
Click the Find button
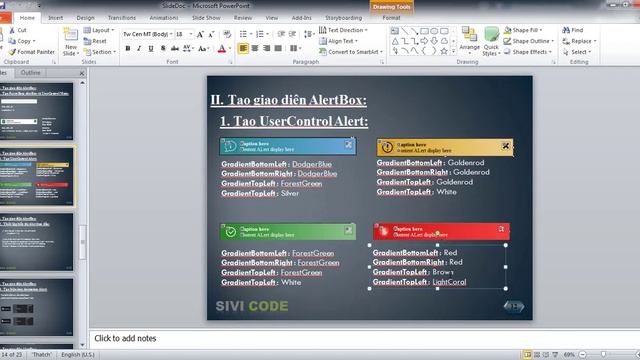[x=573, y=30]
